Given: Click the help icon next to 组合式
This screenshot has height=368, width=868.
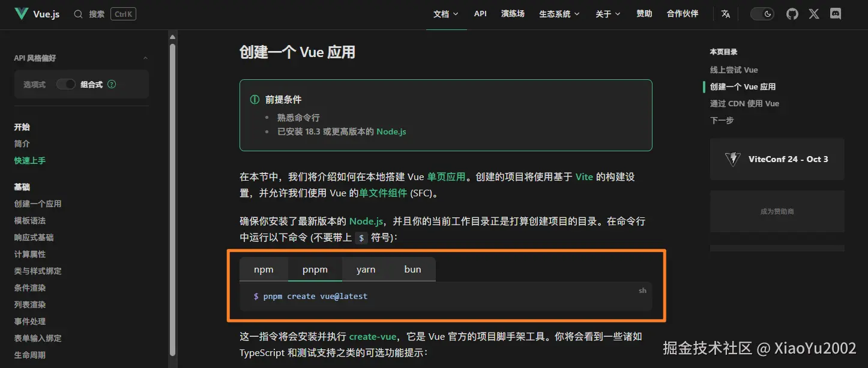Looking at the screenshot, I should coord(112,84).
